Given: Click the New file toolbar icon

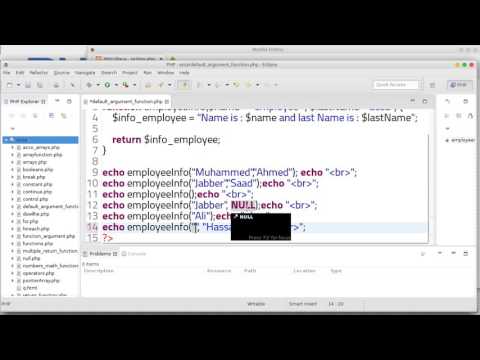Looking at the screenshot, I should click(10, 85).
